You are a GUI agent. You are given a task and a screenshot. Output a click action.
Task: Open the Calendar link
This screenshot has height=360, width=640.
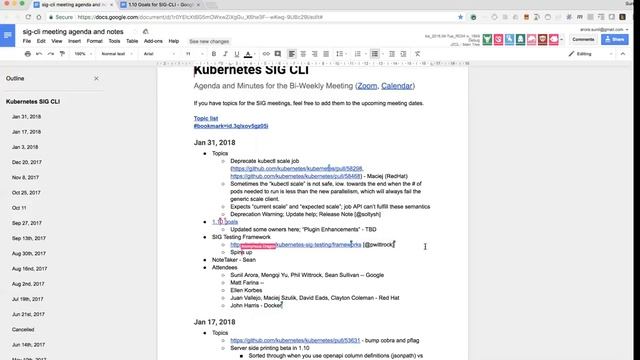coord(397,86)
